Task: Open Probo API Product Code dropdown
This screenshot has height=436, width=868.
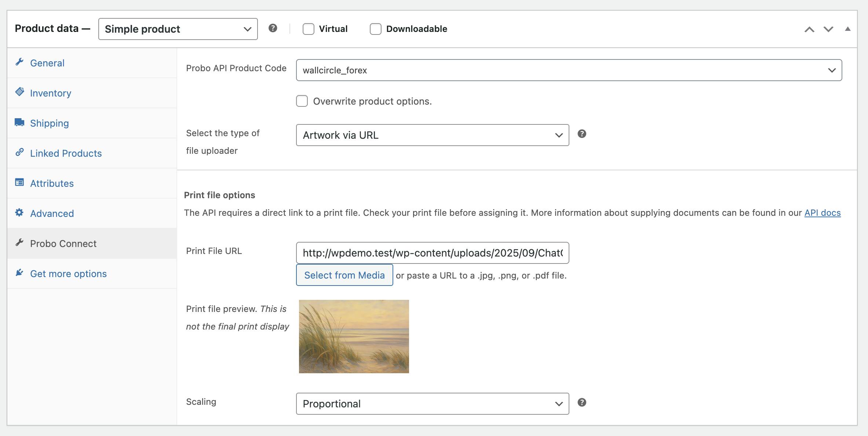Action: click(x=569, y=70)
